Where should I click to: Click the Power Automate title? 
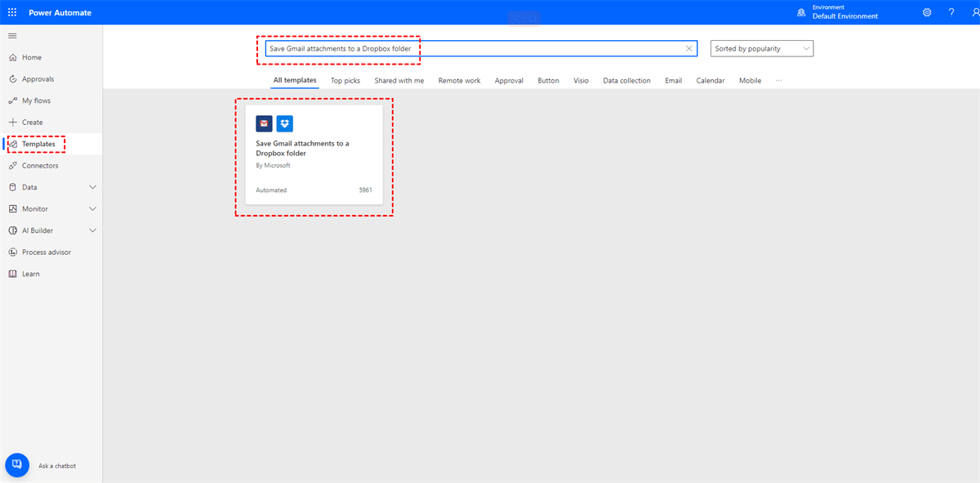tap(60, 13)
